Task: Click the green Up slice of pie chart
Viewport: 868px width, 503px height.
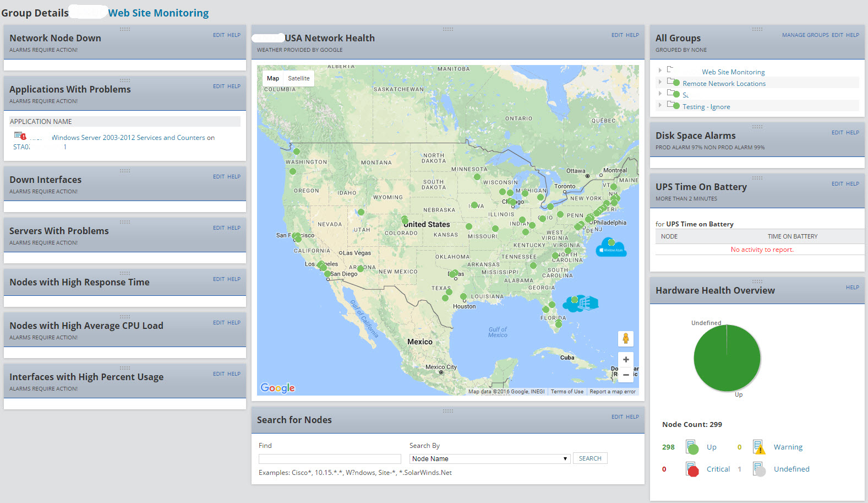Action: tap(727, 358)
